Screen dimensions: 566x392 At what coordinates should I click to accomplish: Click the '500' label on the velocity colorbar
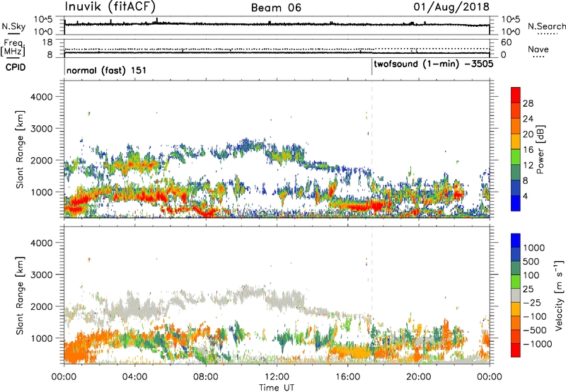pos(531,261)
